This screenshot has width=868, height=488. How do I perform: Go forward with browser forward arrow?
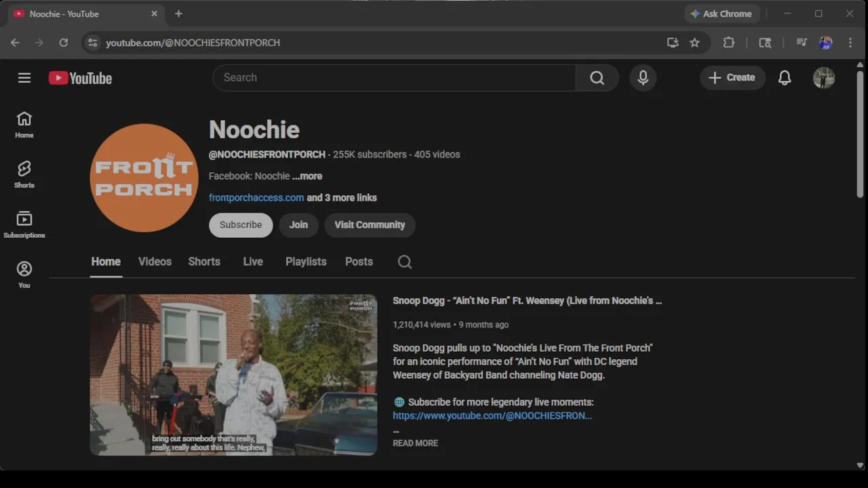[39, 42]
